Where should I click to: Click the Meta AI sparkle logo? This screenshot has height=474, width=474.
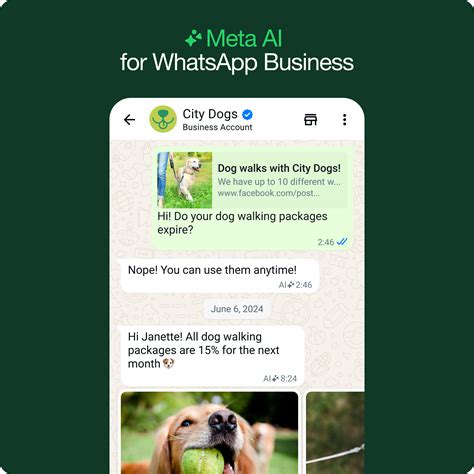tap(193, 38)
